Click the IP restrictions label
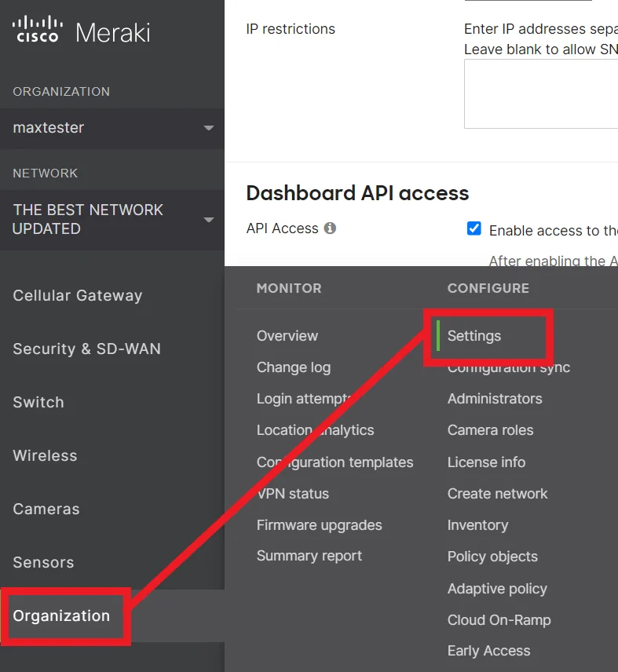 (291, 29)
